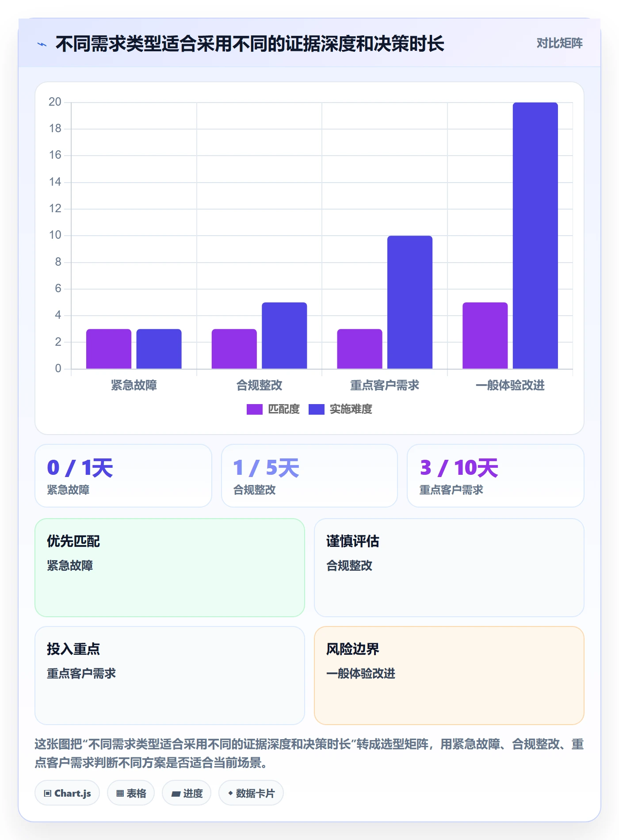Image resolution: width=619 pixels, height=840 pixels.
Task: Click the y-axis value 20
Action: click(55, 102)
